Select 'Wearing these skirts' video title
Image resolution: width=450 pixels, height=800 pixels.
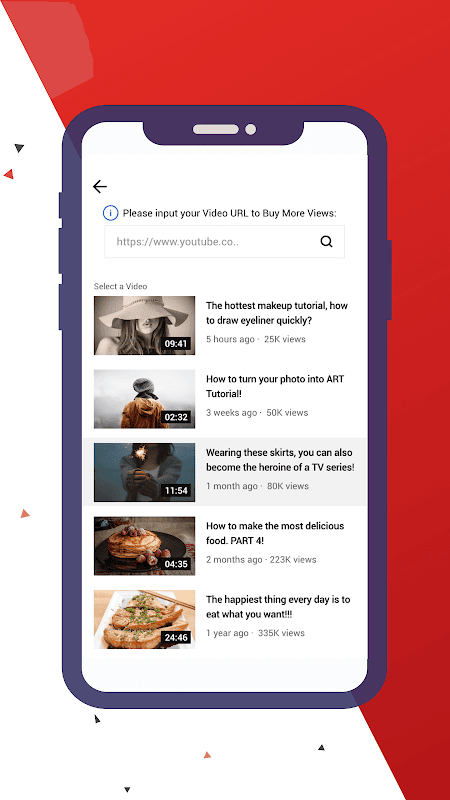(x=280, y=460)
